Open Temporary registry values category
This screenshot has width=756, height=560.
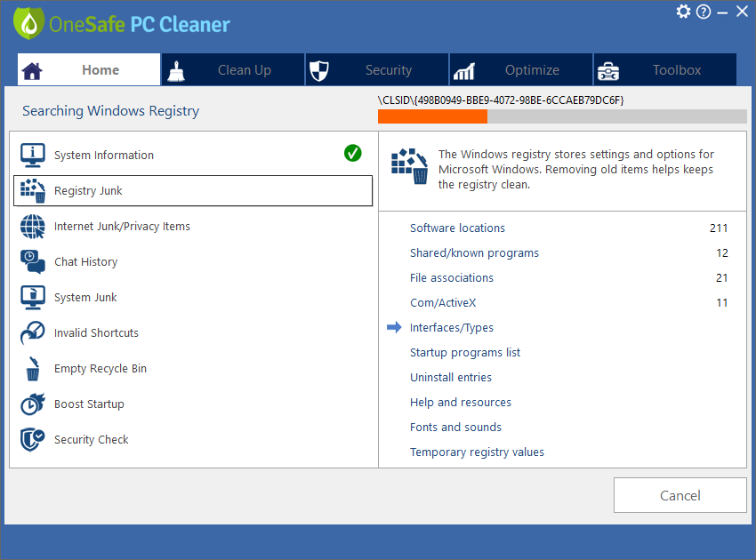(x=477, y=452)
